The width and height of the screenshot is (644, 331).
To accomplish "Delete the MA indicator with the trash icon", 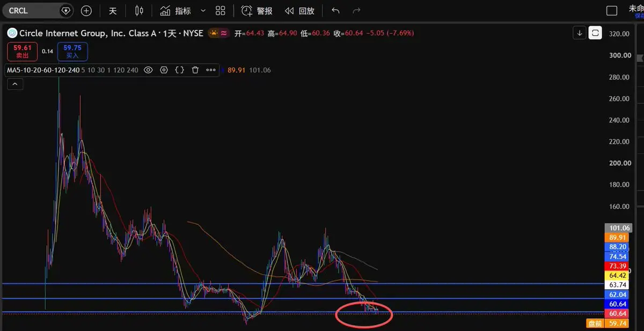I will pyautogui.click(x=195, y=70).
